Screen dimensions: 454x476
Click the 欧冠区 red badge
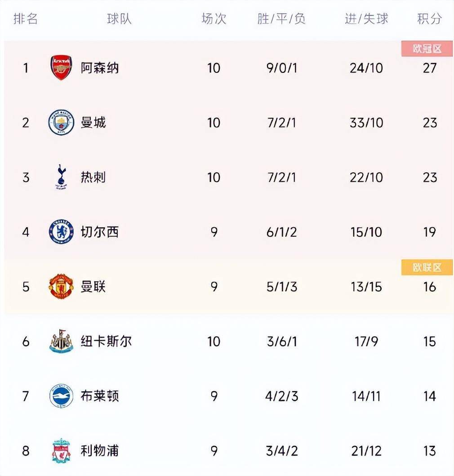(427, 49)
